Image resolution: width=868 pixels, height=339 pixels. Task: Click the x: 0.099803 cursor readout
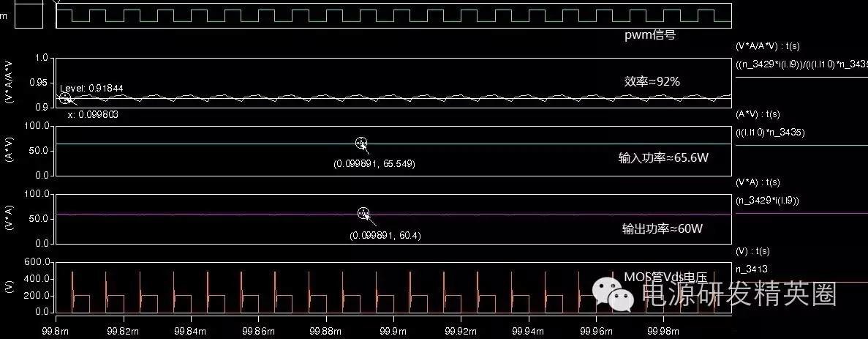tap(93, 114)
